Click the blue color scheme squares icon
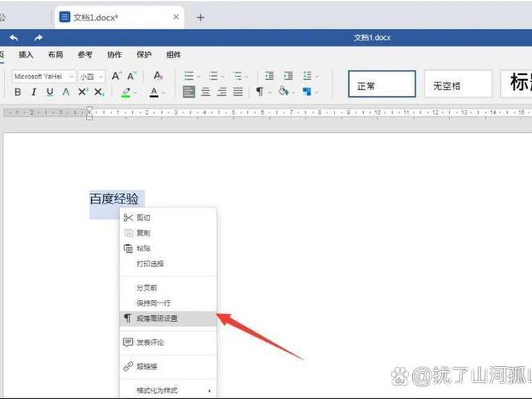 click(307, 92)
